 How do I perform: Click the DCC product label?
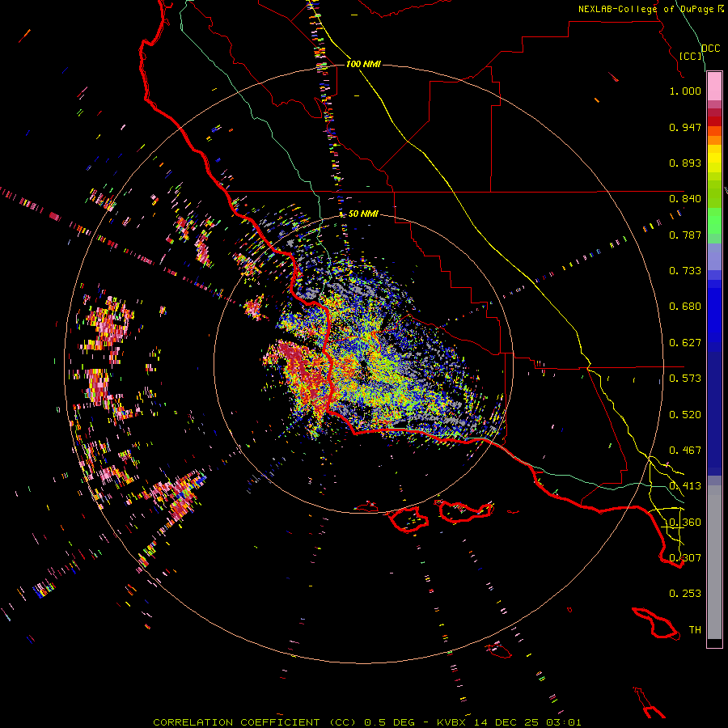(x=710, y=48)
